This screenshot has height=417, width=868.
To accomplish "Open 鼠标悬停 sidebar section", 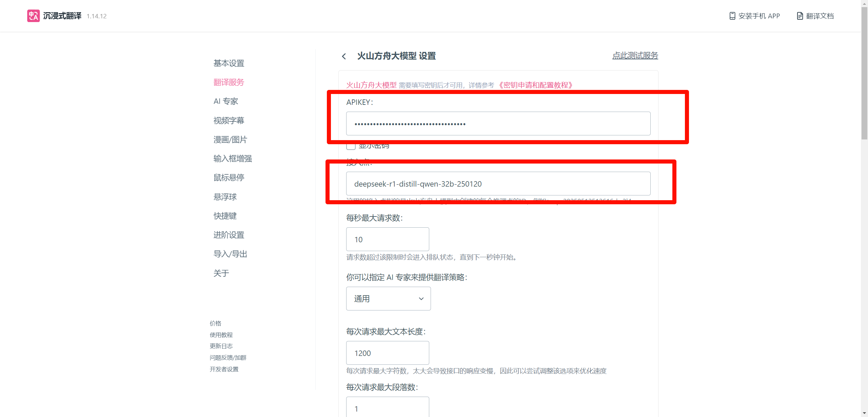I will [229, 177].
